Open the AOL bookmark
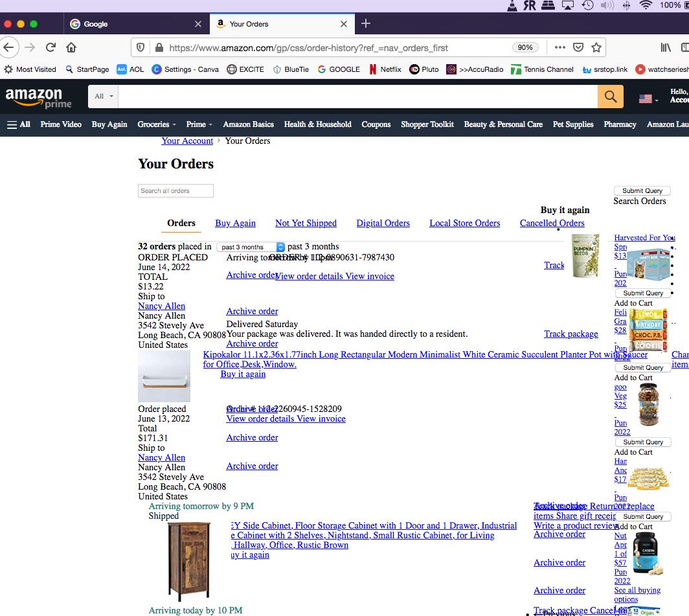The width and height of the screenshot is (689, 616). pyautogui.click(x=131, y=69)
